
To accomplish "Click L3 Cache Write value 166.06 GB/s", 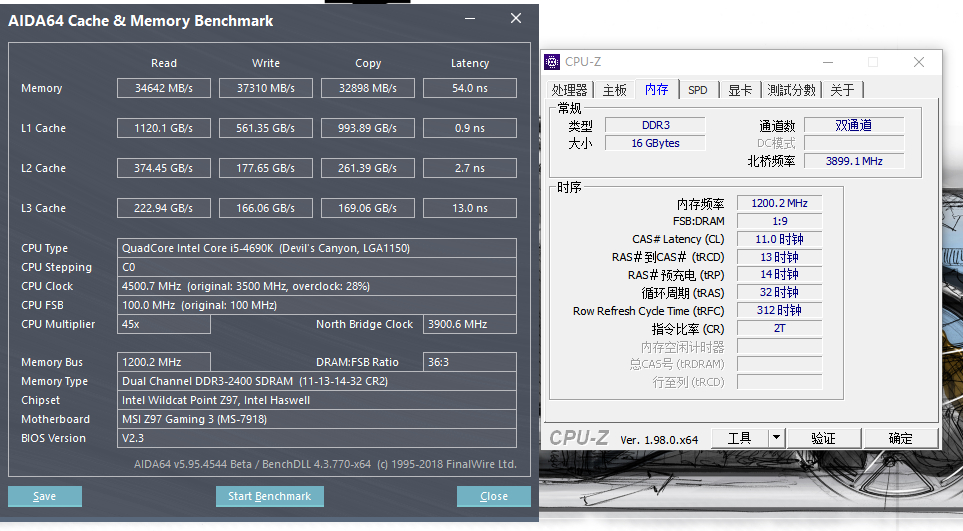I will pos(266,207).
